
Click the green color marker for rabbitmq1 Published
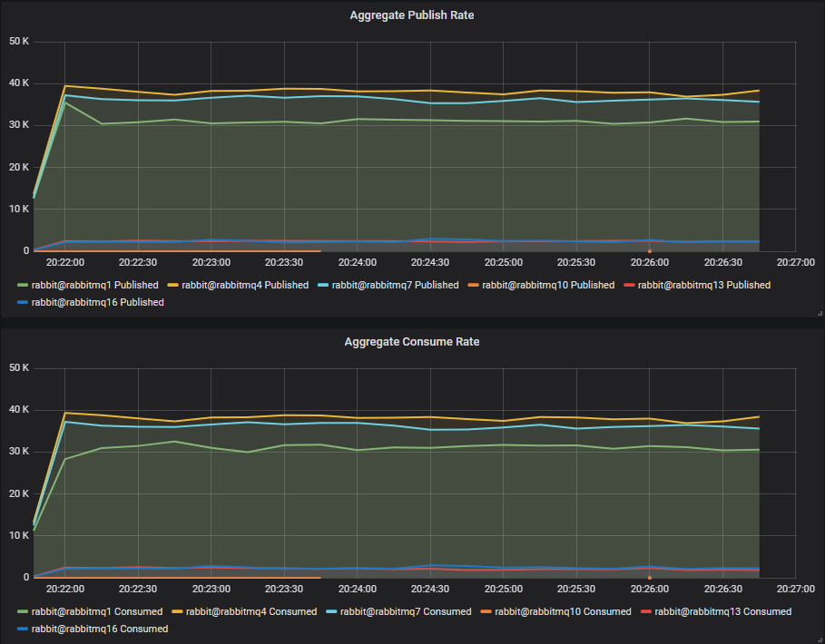click(25, 285)
